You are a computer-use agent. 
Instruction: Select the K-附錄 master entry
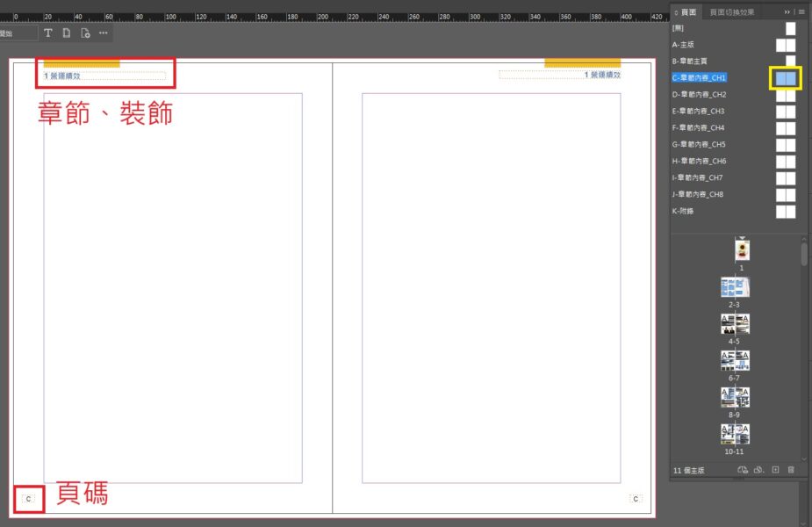[685, 212]
